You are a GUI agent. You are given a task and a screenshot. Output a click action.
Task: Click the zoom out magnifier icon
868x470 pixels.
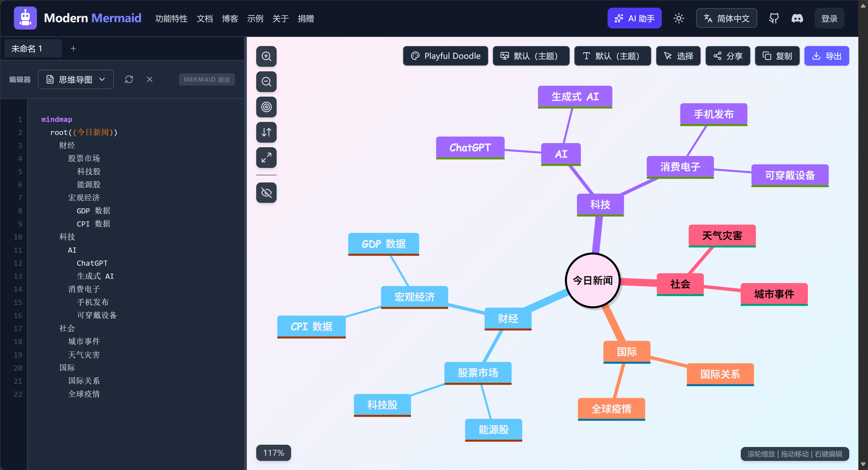click(266, 82)
